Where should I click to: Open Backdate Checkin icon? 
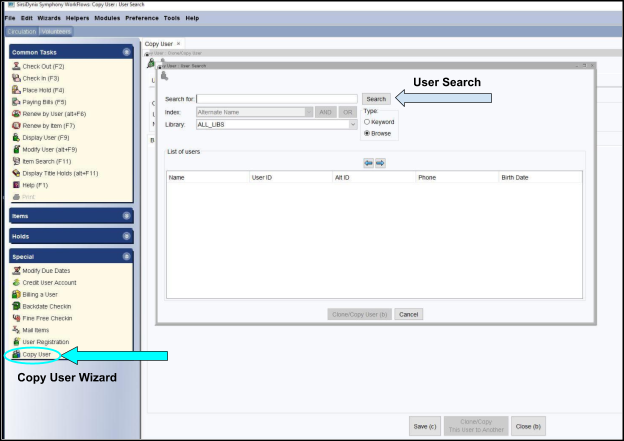point(16,306)
